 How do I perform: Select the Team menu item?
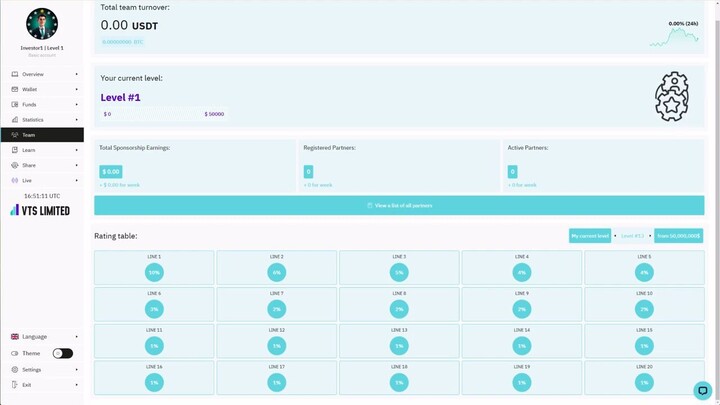tap(42, 135)
